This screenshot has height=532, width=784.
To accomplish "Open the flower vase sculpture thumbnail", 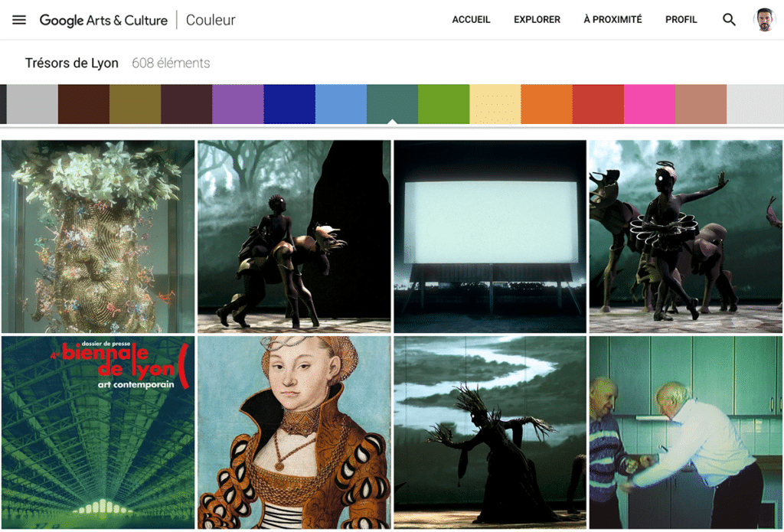I will [98, 237].
